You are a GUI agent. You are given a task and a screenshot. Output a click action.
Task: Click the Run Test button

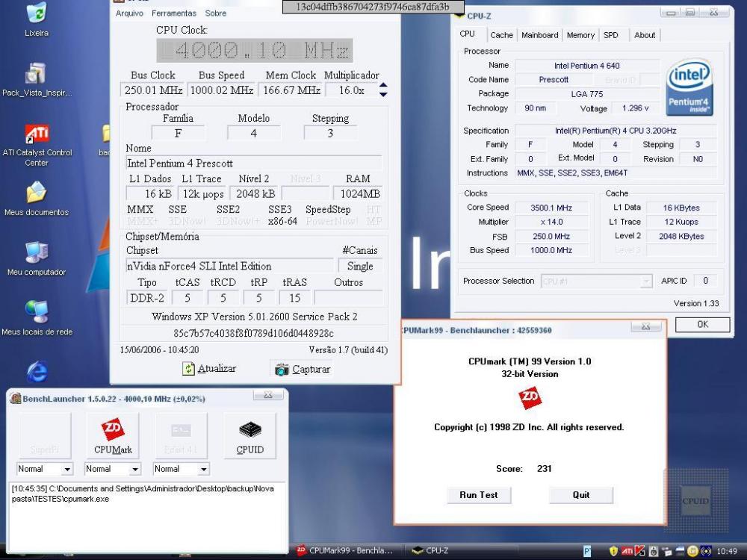[x=478, y=495]
